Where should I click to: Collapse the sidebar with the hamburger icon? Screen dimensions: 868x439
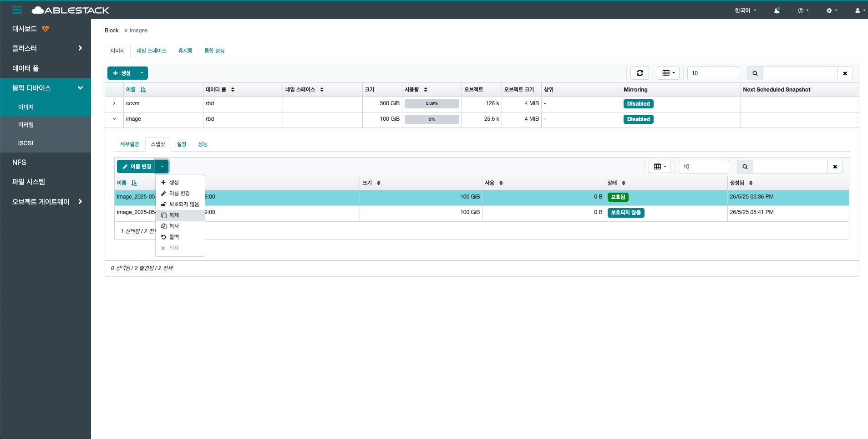coord(17,10)
